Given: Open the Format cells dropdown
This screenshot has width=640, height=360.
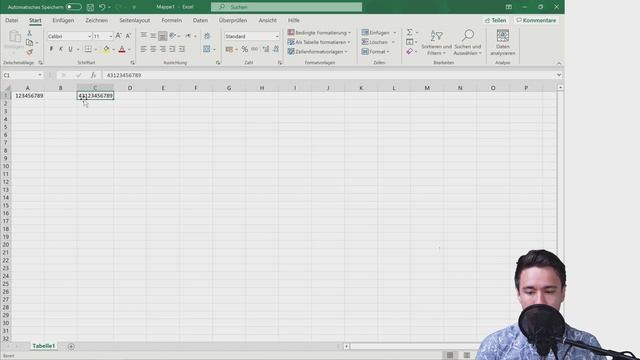Looking at the screenshot, I should click(x=376, y=52).
